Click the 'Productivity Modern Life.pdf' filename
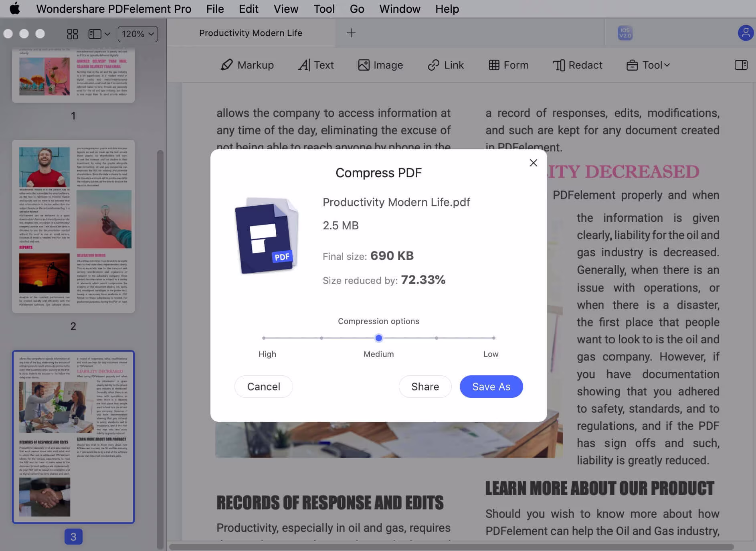The image size is (756, 551). coord(396,202)
